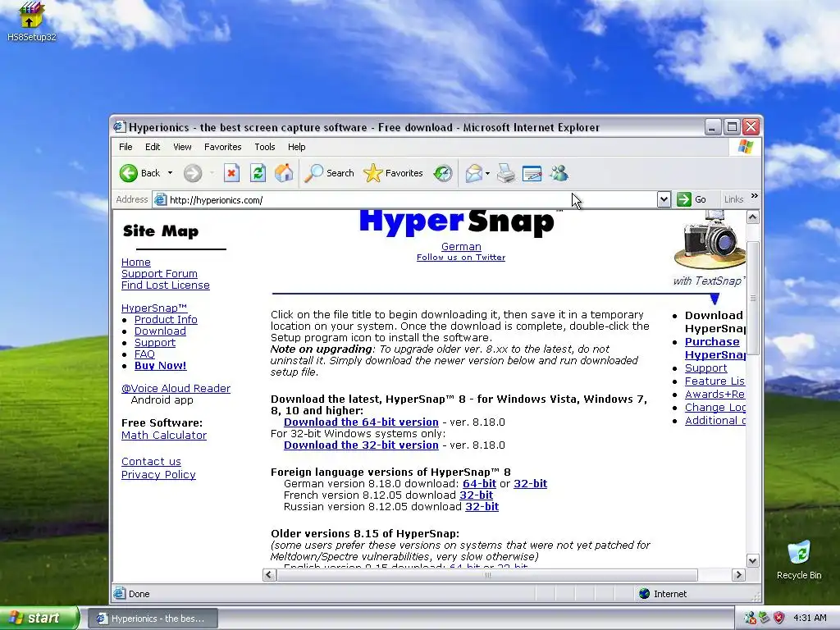Expand the Links toolbar chevron
This screenshot has width=840, height=630.
(x=755, y=196)
